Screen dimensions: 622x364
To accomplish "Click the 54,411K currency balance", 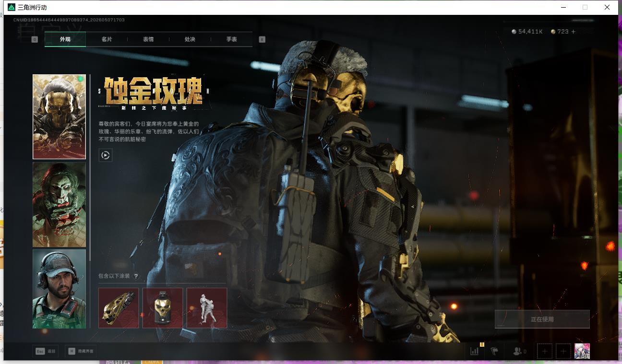I will (x=530, y=32).
